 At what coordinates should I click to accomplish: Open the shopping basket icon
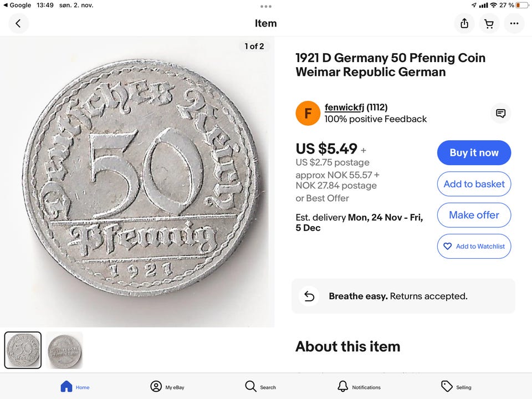489,23
